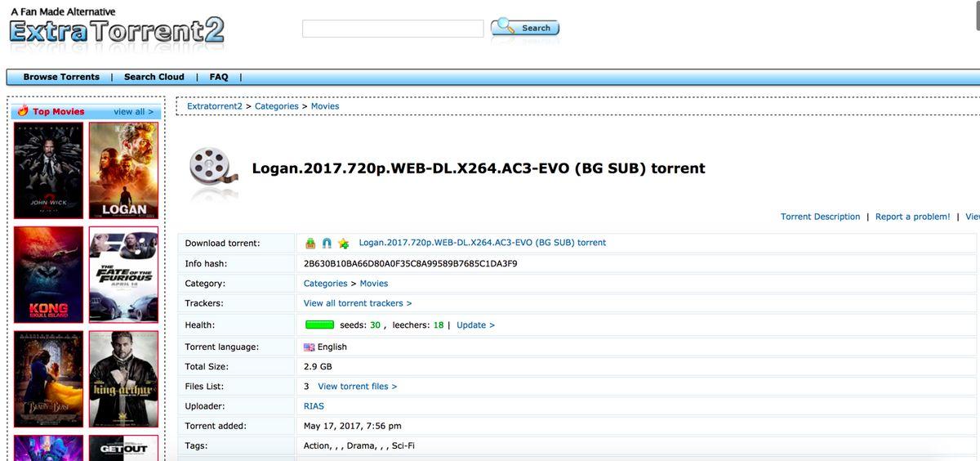Jump to Torrent Description link

[x=820, y=217]
